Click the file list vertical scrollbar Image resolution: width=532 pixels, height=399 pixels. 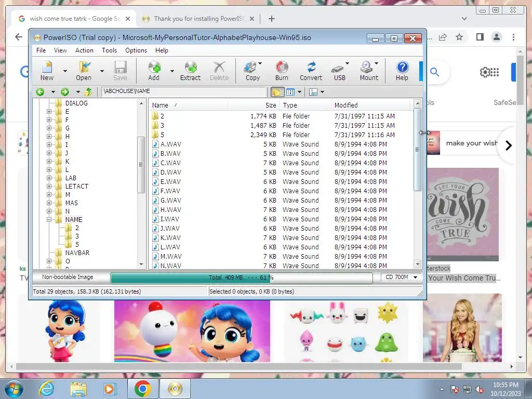pyautogui.click(x=418, y=149)
